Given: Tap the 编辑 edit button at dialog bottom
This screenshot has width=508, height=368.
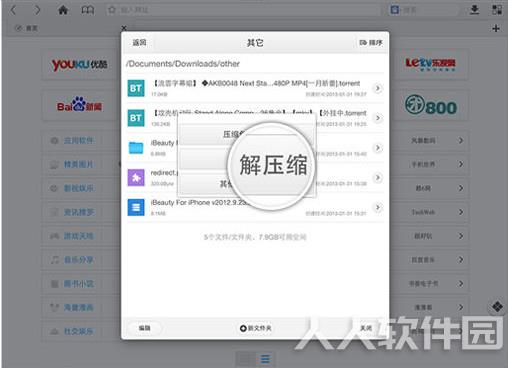Looking at the screenshot, I should click(145, 328).
